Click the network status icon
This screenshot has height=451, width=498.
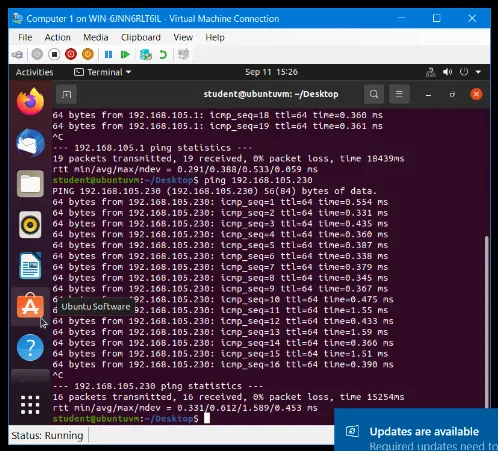click(x=431, y=72)
